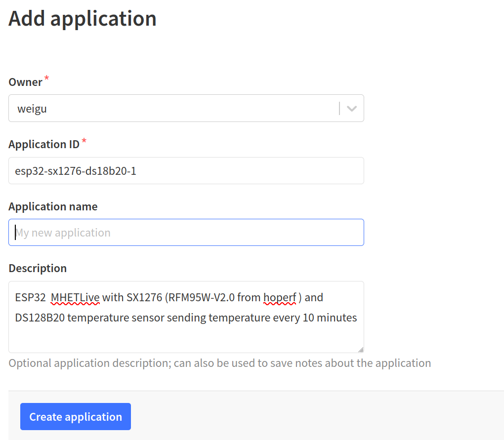The height and width of the screenshot is (440, 504).
Task: Focus the Application ID input field
Action: (x=186, y=170)
